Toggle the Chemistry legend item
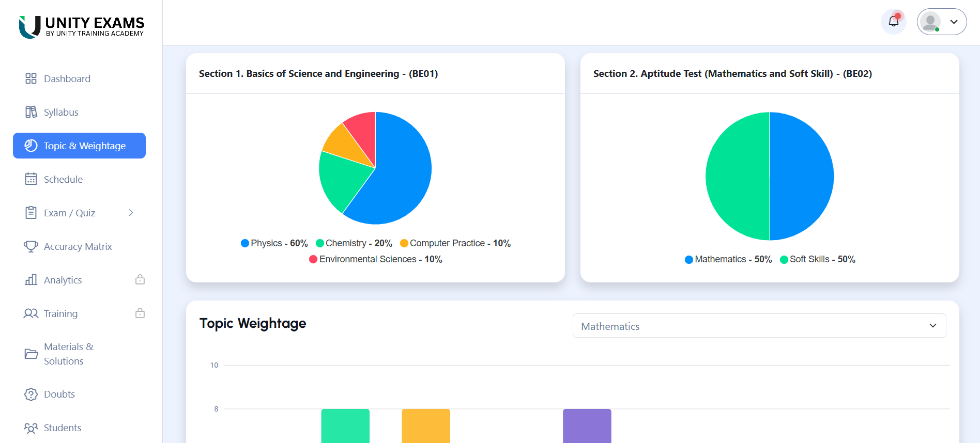The image size is (980, 443). coord(354,243)
